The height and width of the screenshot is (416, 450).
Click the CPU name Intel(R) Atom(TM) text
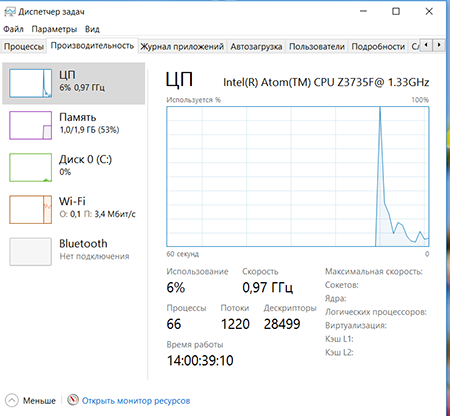pos(326,82)
